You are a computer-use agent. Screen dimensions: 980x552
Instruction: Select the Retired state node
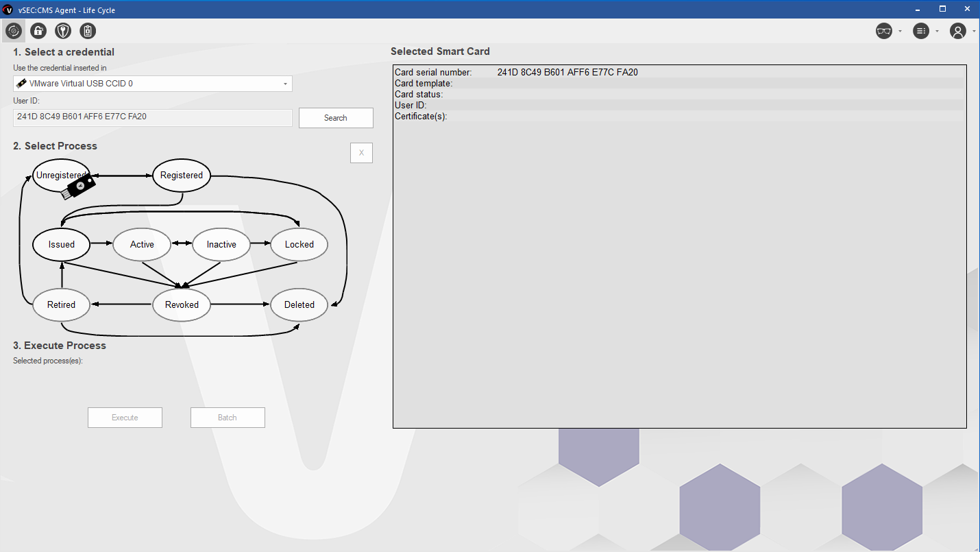click(62, 304)
